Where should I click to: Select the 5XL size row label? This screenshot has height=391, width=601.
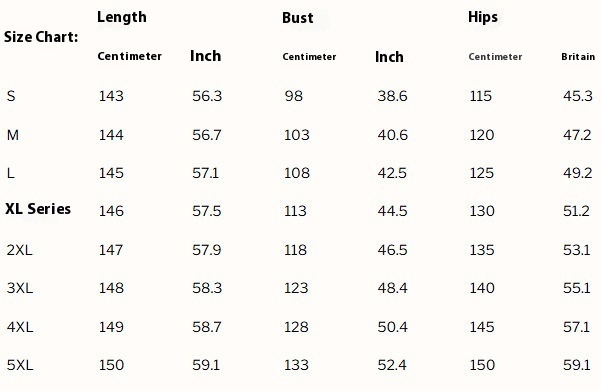[20, 365]
